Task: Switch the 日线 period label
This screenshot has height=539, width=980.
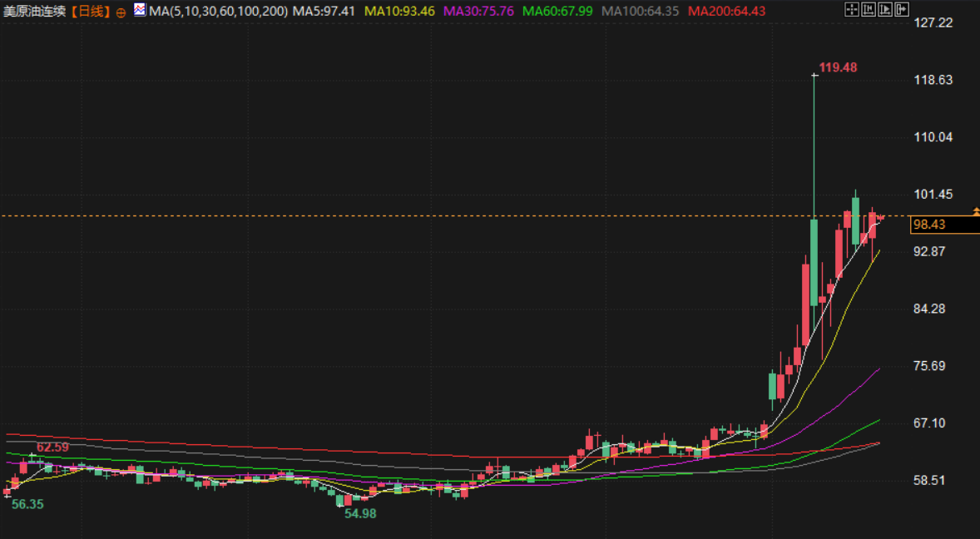Action: pos(91,12)
